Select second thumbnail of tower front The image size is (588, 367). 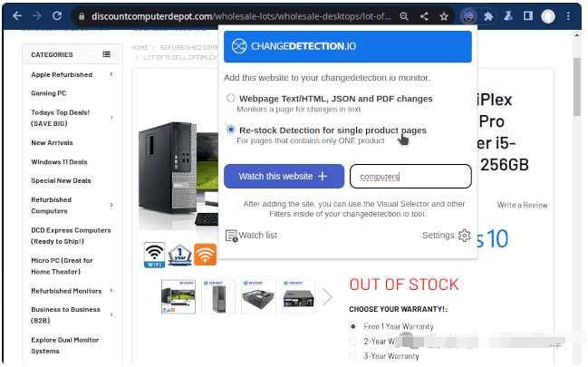pos(218,296)
